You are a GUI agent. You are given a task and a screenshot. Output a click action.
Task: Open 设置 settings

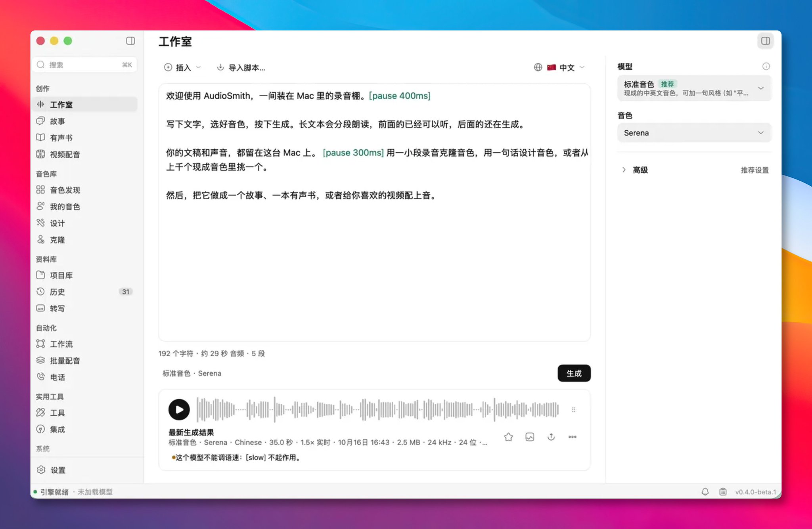[86, 470]
